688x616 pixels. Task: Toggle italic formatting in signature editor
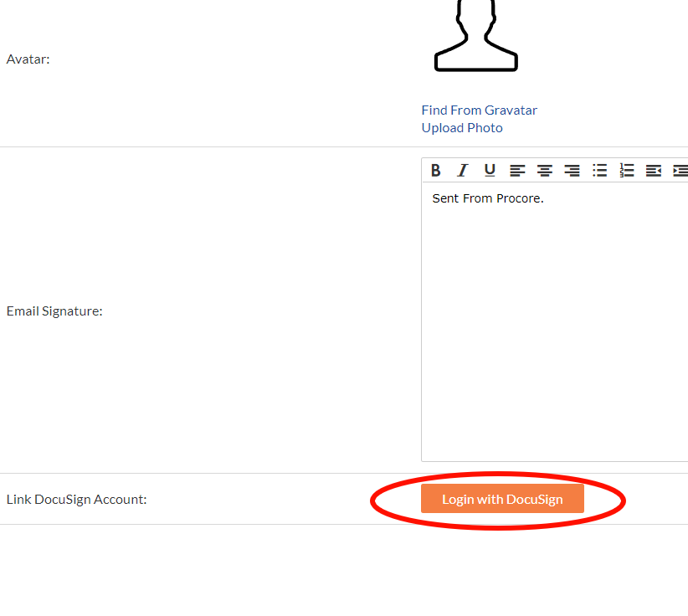point(463,170)
